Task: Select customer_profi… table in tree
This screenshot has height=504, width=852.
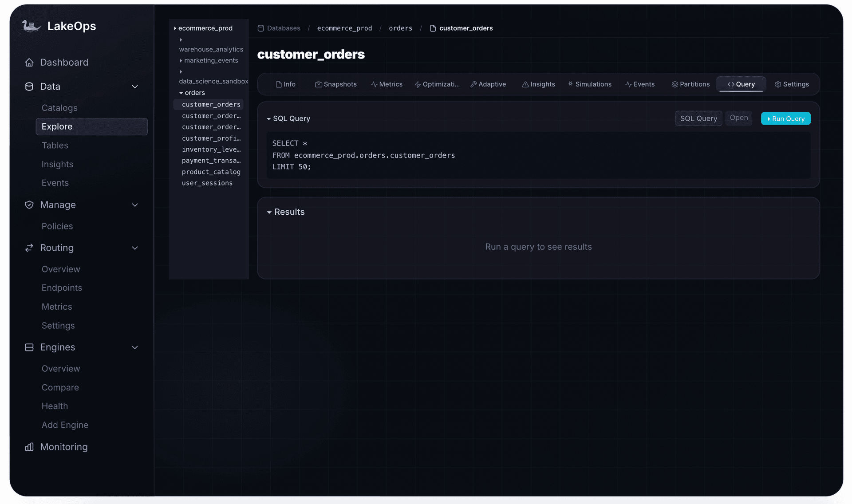Action: click(211, 138)
